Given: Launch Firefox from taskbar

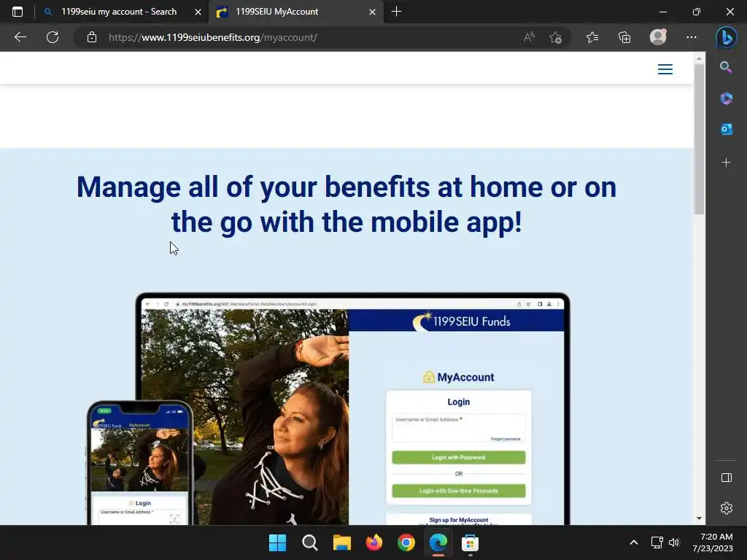Looking at the screenshot, I should pyautogui.click(x=374, y=542).
